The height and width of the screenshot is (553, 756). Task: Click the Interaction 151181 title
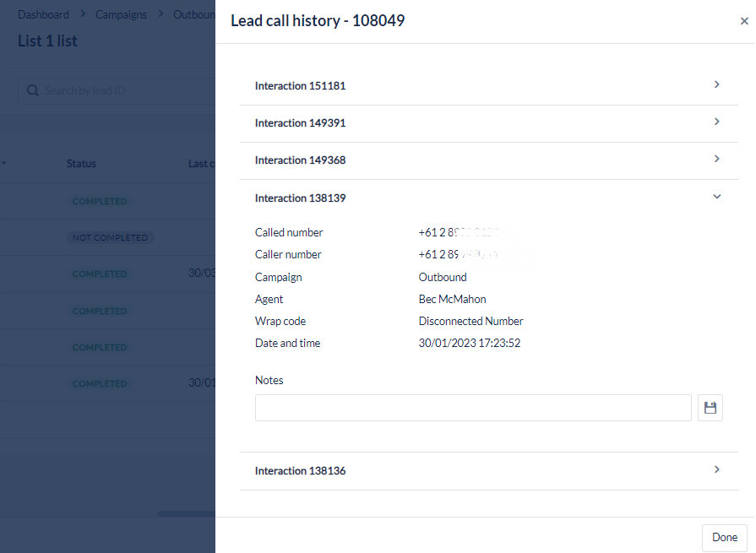300,85
